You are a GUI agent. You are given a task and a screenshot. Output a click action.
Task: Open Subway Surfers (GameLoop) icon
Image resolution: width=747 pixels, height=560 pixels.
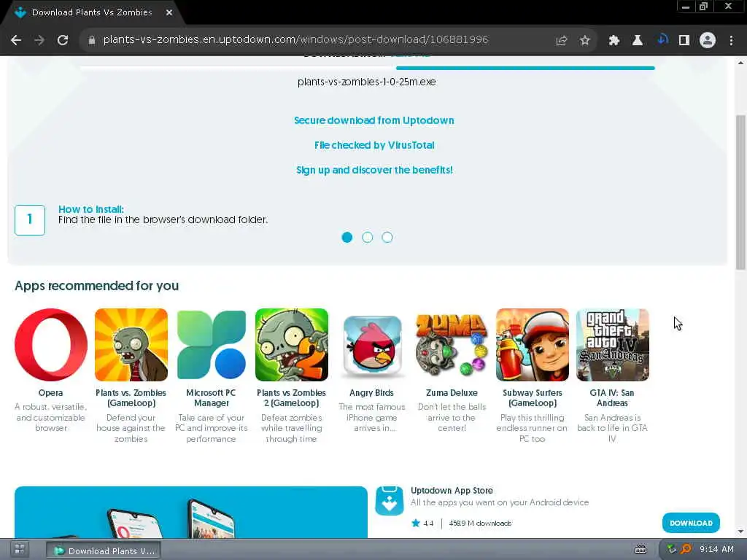532,345
